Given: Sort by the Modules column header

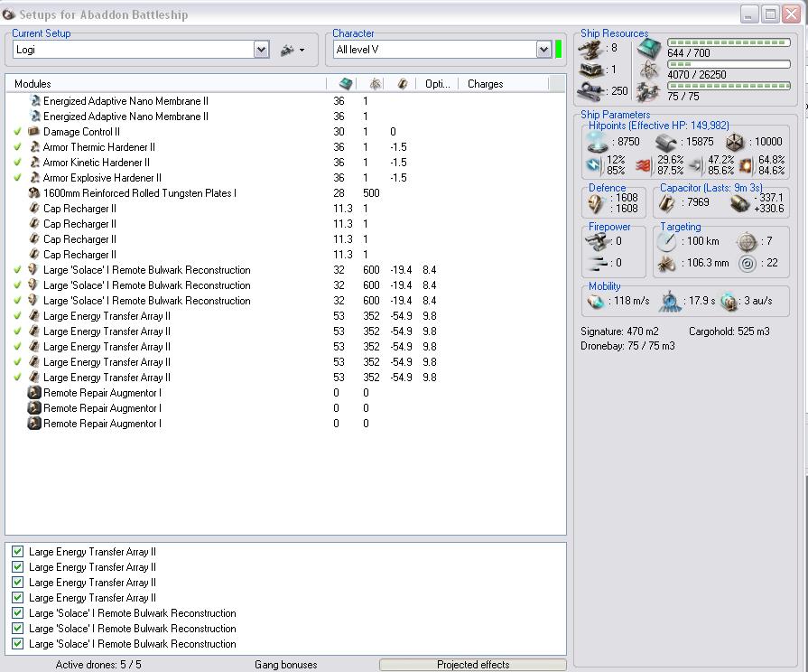Looking at the screenshot, I should click(165, 84).
